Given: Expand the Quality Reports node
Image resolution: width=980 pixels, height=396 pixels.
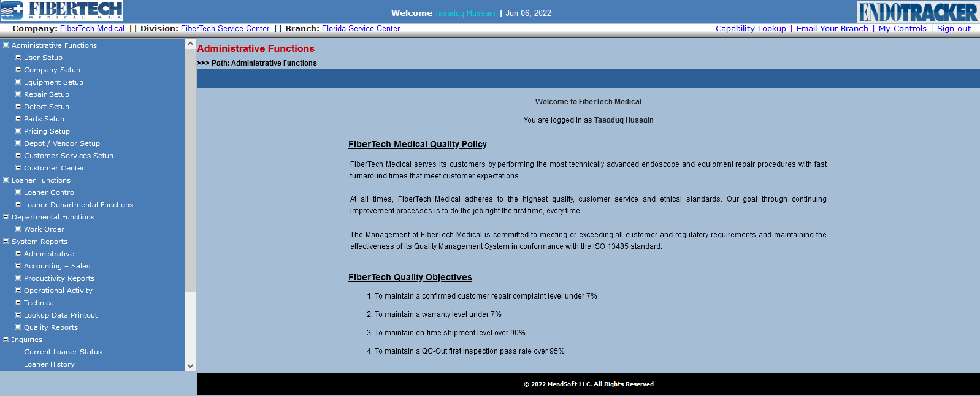Looking at the screenshot, I should click(18, 327).
